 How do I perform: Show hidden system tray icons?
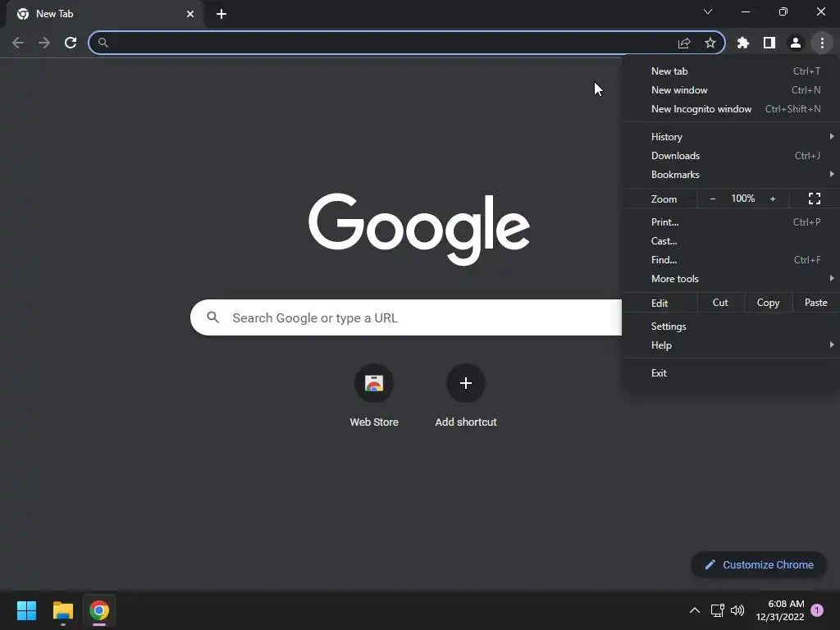[x=694, y=610]
